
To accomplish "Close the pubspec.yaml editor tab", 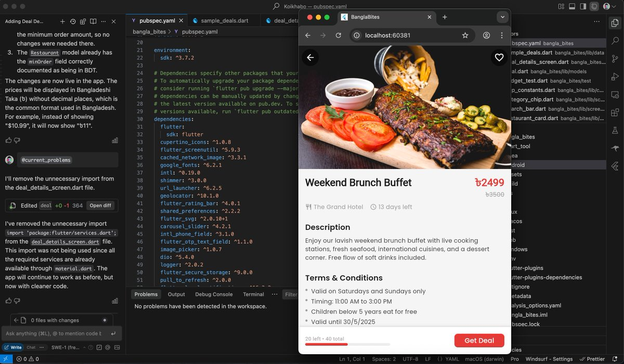I will click(x=180, y=21).
